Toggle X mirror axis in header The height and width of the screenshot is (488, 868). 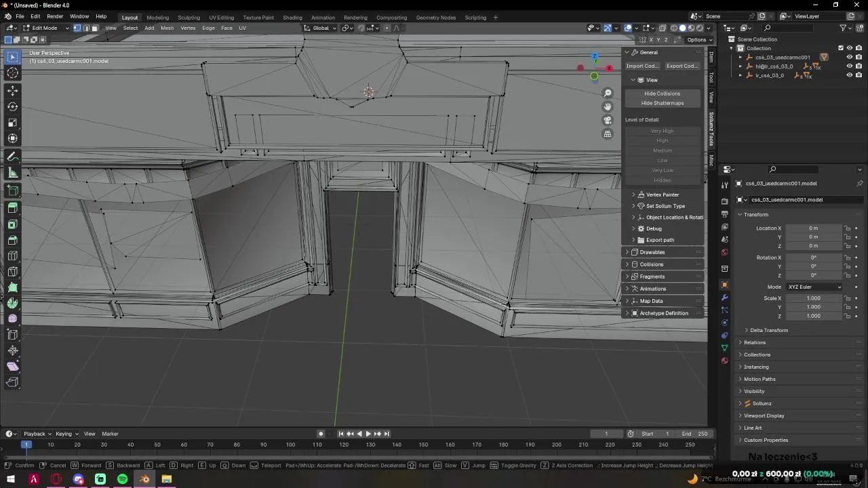pyautogui.click(x=651, y=39)
